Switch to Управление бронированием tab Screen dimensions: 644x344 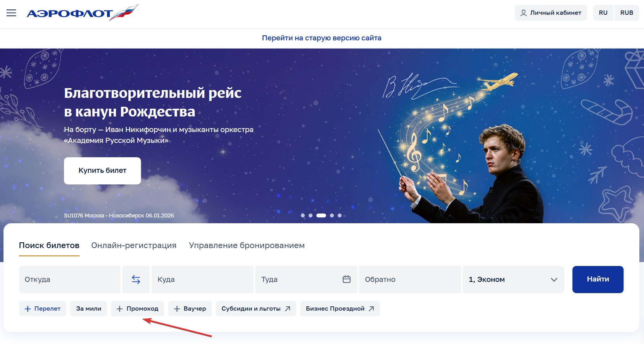tap(247, 245)
